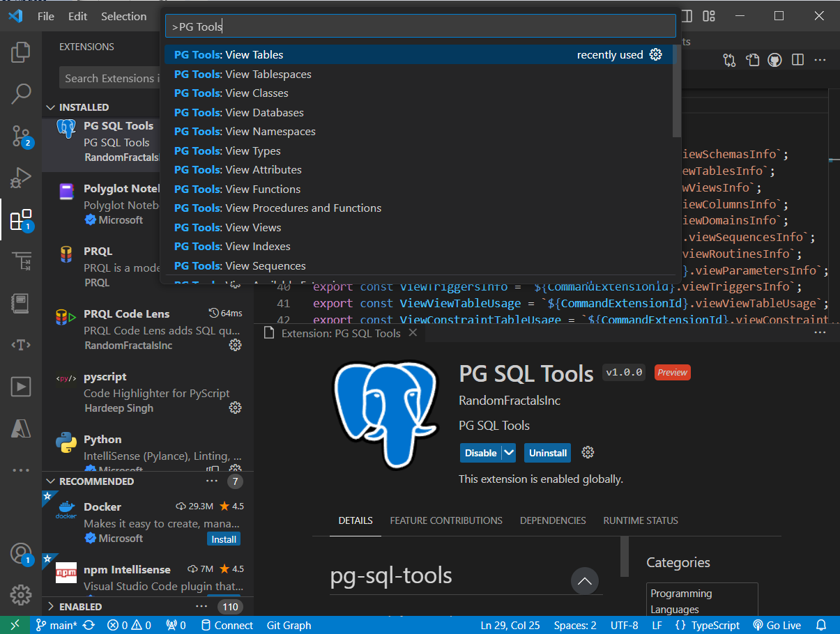Collapse the RECOMMENDED extensions section
The width and height of the screenshot is (840, 634).
pyautogui.click(x=50, y=481)
